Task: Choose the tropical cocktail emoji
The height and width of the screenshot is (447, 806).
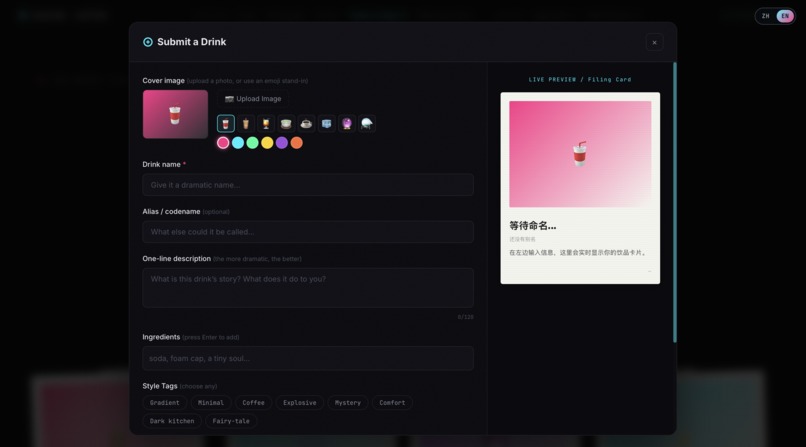Action: (x=266, y=124)
